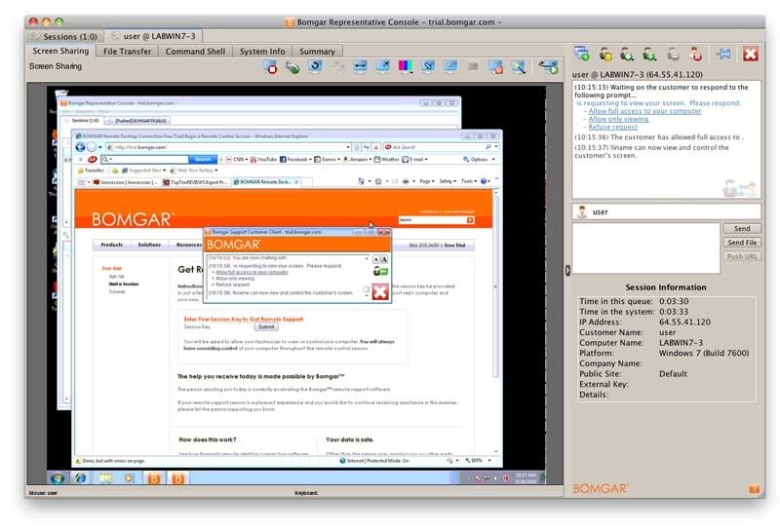Refresh the remote screen view
The image size is (780, 532).
(x=315, y=66)
